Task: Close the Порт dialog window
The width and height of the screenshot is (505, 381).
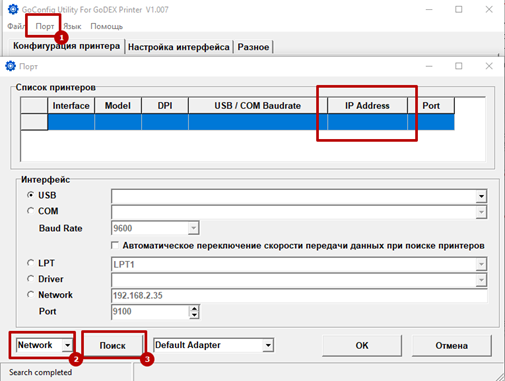Action: [489, 66]
